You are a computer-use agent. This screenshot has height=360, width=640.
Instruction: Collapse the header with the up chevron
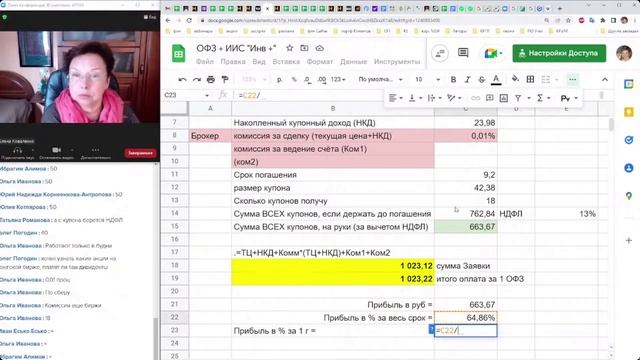click(605, 79)
